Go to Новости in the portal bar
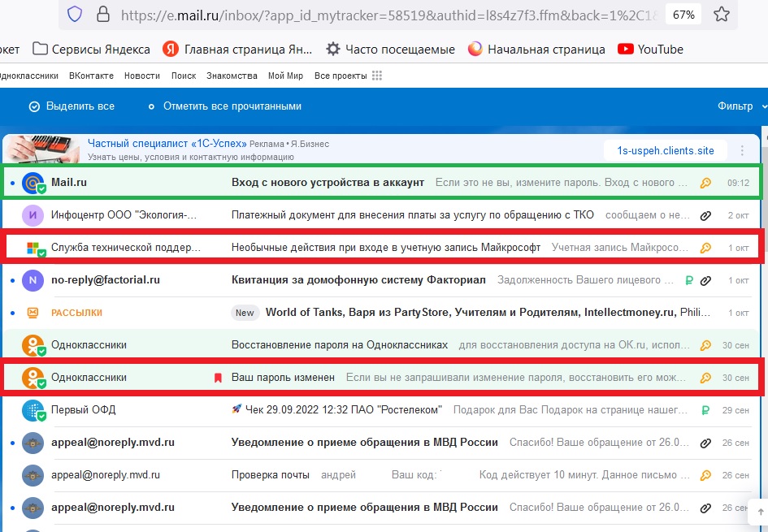 pyautogui.click(x=142, y=76)
